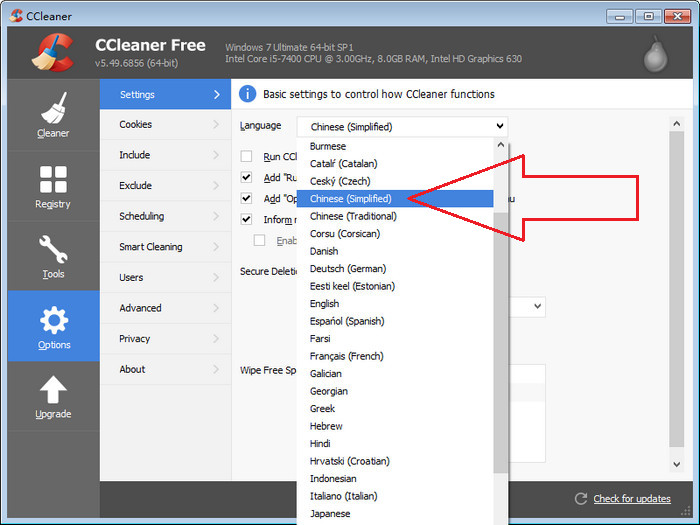
Task: Pick Corsu (Corsican) language
Action: [x=395, y=233]
